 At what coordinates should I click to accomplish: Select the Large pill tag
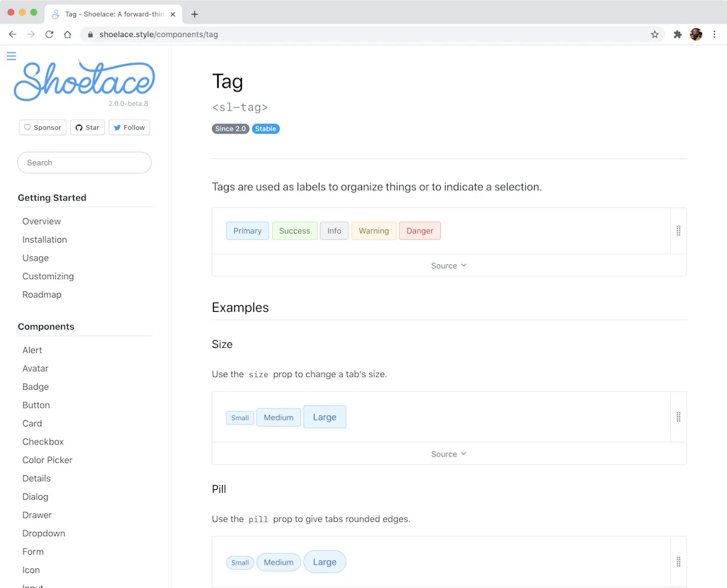[x=324, y=561]
